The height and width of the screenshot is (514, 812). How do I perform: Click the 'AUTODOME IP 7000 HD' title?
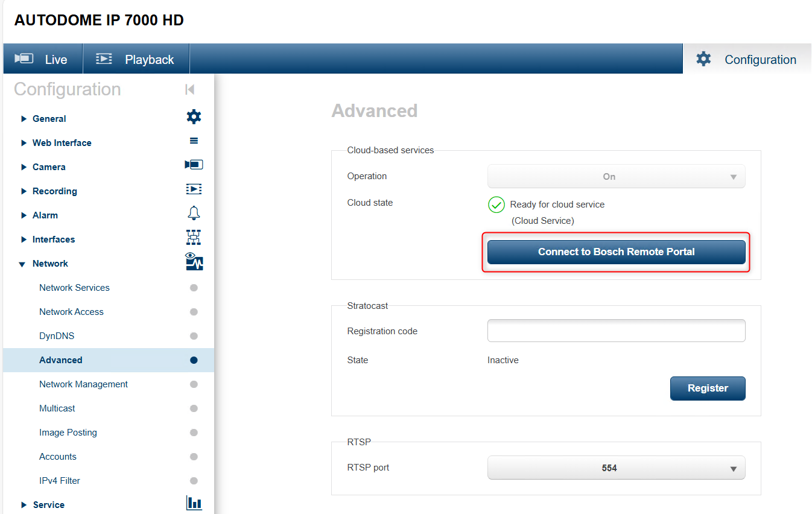99,21
